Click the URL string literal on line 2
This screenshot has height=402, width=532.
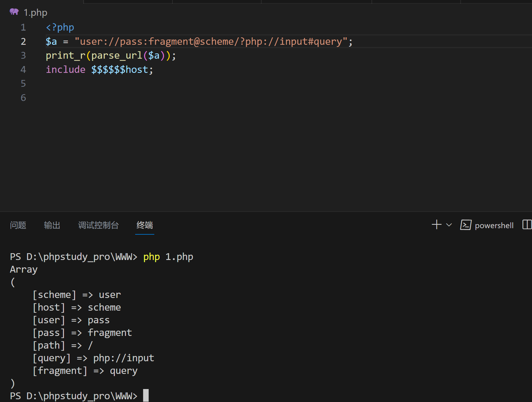pyautogui.click(x=211, y=41)
